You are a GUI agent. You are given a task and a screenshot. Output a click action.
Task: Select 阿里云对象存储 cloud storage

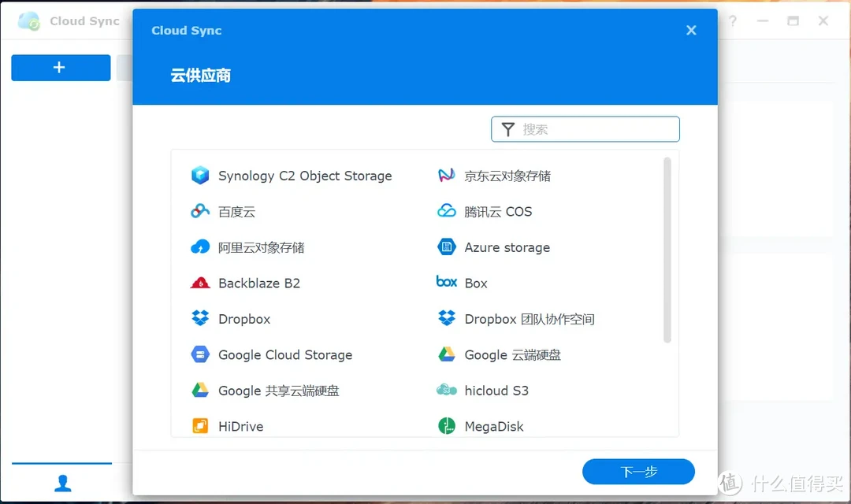point(262,247)
